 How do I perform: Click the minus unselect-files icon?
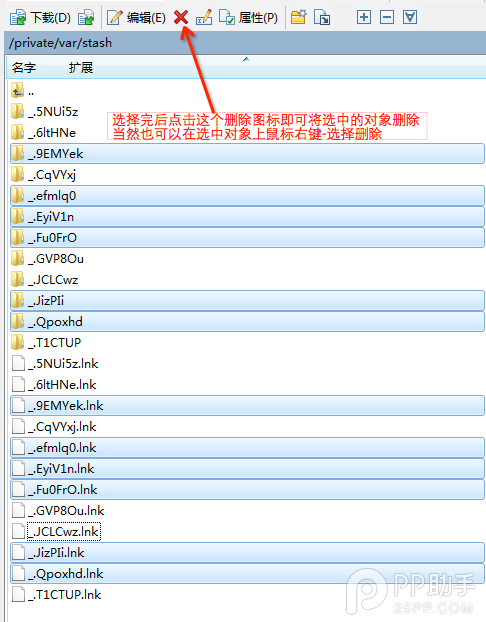[387, 17]
